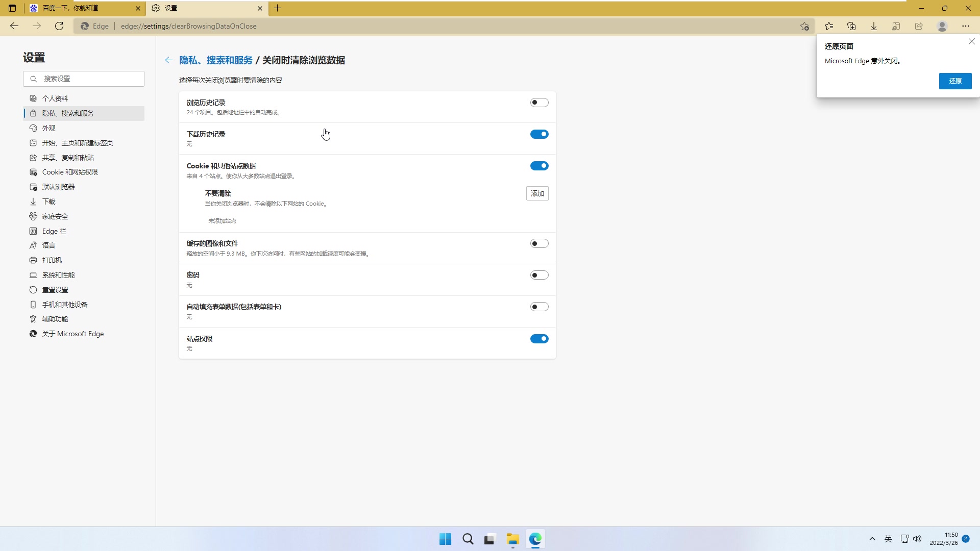Click back arrow beside 隐私、搜索和服务 heading
980x551 pixels.
pyautogui.click(x=168, y=60)
